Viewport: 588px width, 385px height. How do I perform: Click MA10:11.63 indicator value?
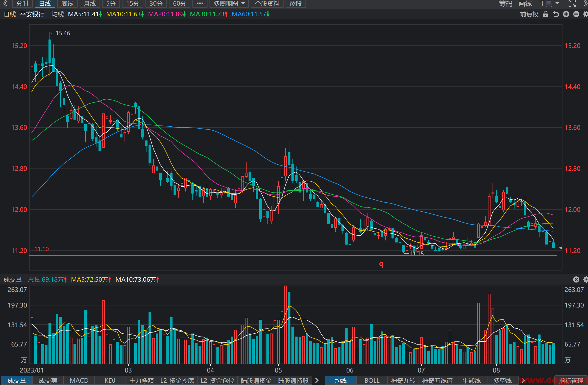125,14
